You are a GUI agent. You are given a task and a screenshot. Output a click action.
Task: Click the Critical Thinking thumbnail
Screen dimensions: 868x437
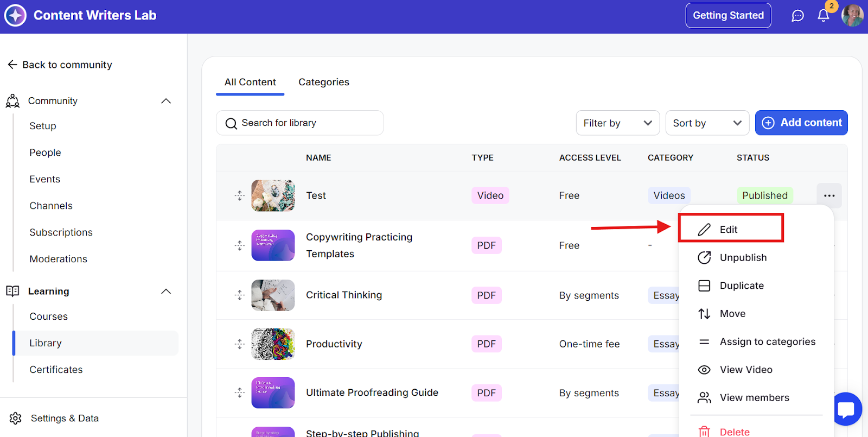[273, 295]
